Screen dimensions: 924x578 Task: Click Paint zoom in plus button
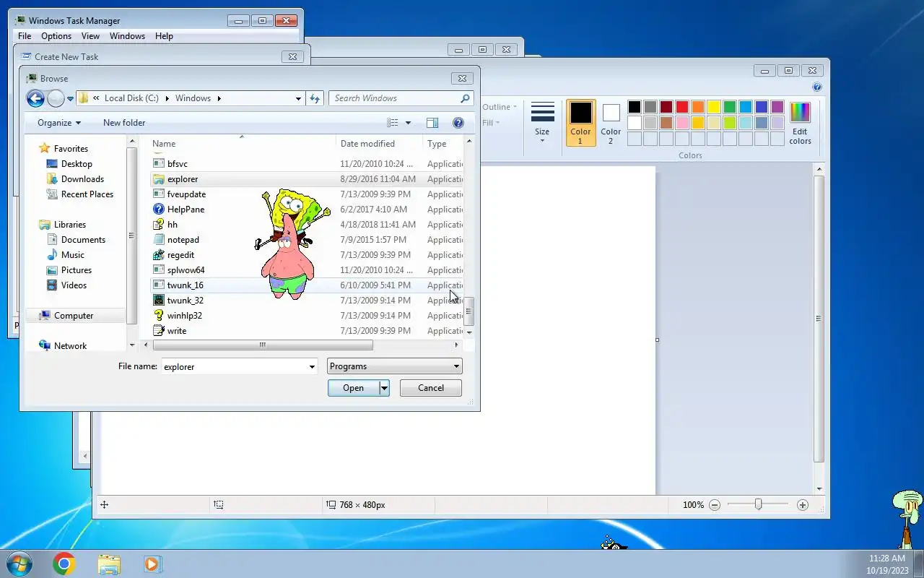pos(803,505)
